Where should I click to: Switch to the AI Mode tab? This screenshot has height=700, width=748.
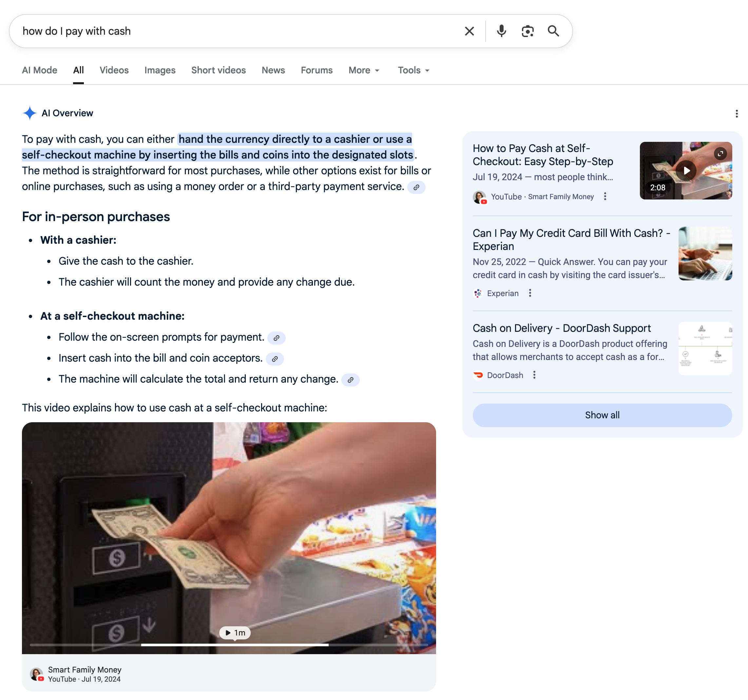click(x=40, y=70)
